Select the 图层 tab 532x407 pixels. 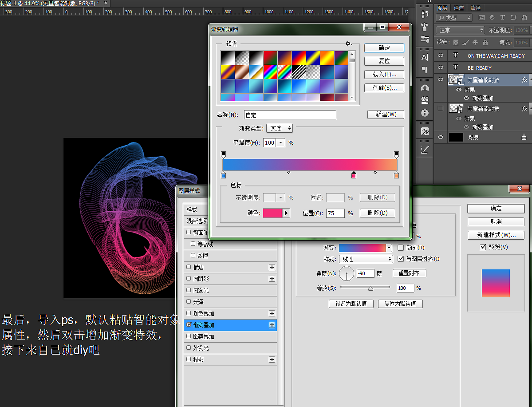pos(442,8)
